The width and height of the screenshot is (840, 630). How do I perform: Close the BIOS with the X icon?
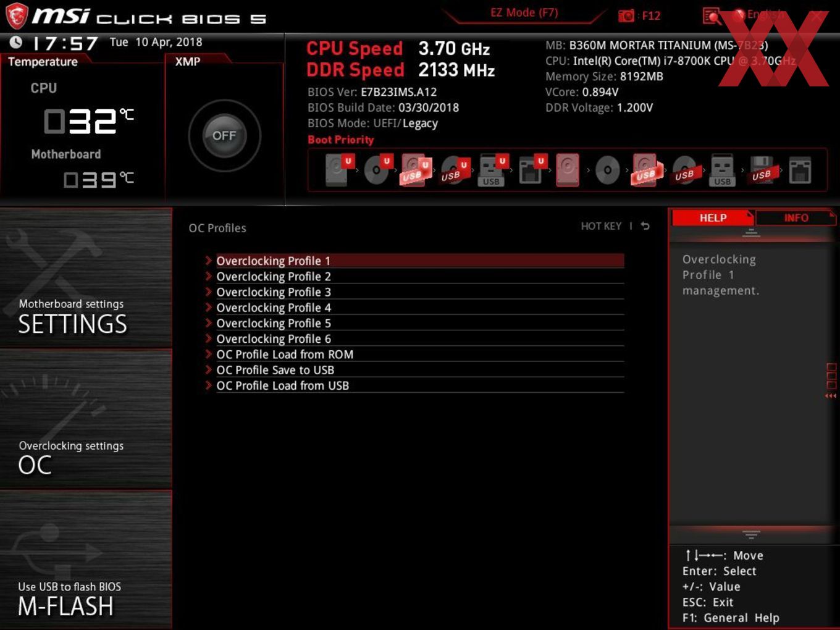pyautogui.click(x=817, y=17)
